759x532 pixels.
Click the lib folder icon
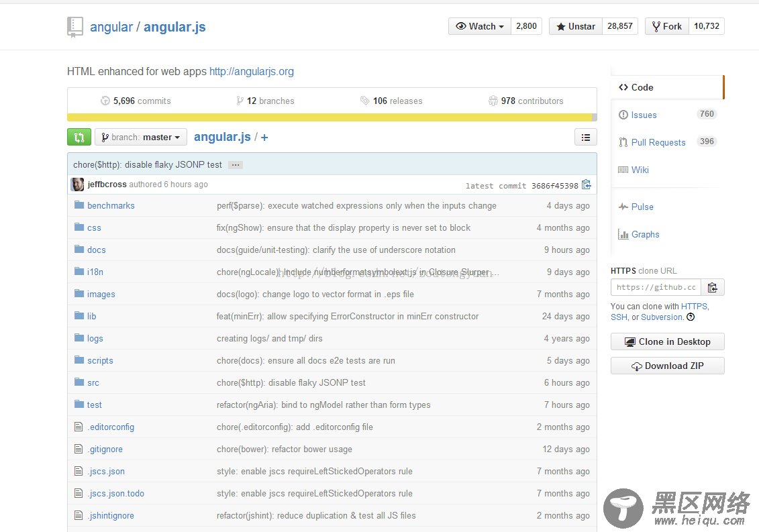click(79, 315)
